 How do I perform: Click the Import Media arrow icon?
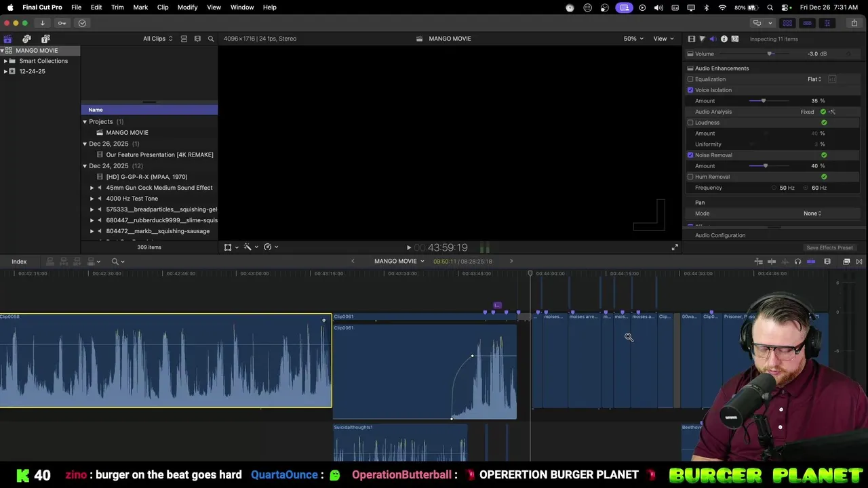42,23
